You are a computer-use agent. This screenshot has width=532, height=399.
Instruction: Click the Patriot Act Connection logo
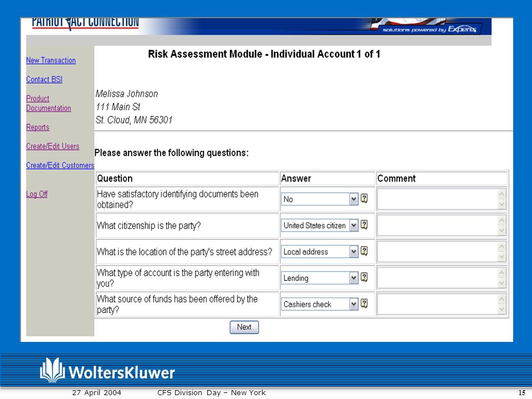click(85, 23)
